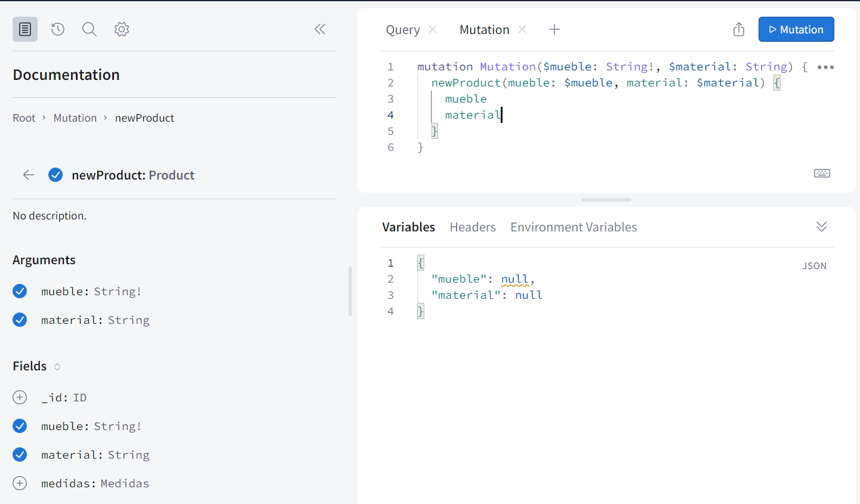The image size is (860, 504).
Task: Switch to the Mutation tab
Action: [485, 30]
